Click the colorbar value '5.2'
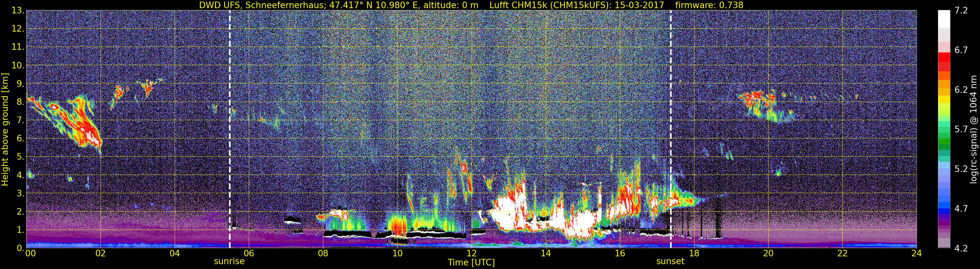This screenshot has width=980, height=269. click(x=961, y=169)
